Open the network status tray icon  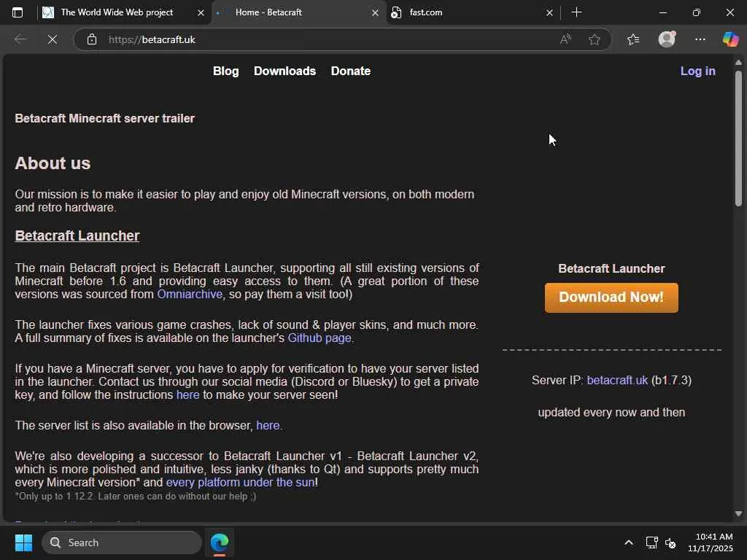[x=651, y=542]
